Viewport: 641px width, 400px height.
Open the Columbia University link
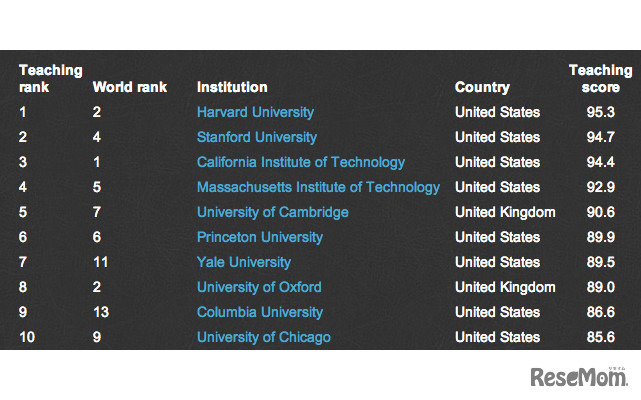coord(260,312)
